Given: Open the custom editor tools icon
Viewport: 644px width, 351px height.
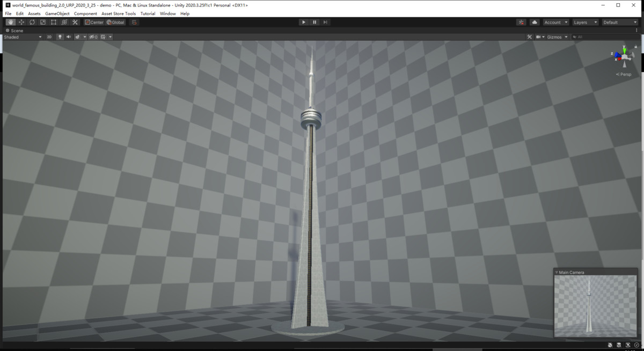Looking at the screenshot, I should point(75,22).
